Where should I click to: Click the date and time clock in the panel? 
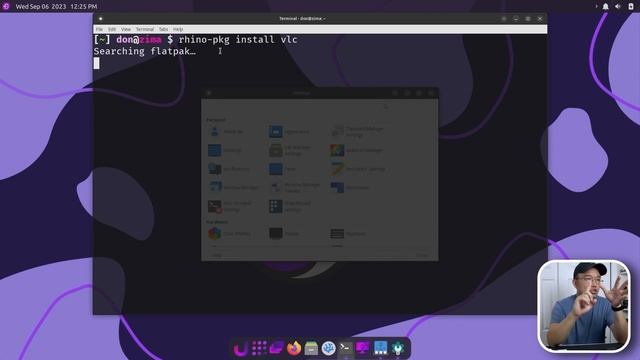[56, 7]
